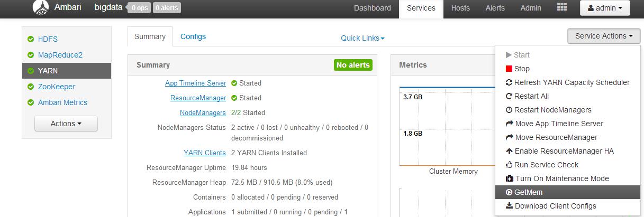
Task: Expand the Quick Links dropdown
Action: (362, 38)
